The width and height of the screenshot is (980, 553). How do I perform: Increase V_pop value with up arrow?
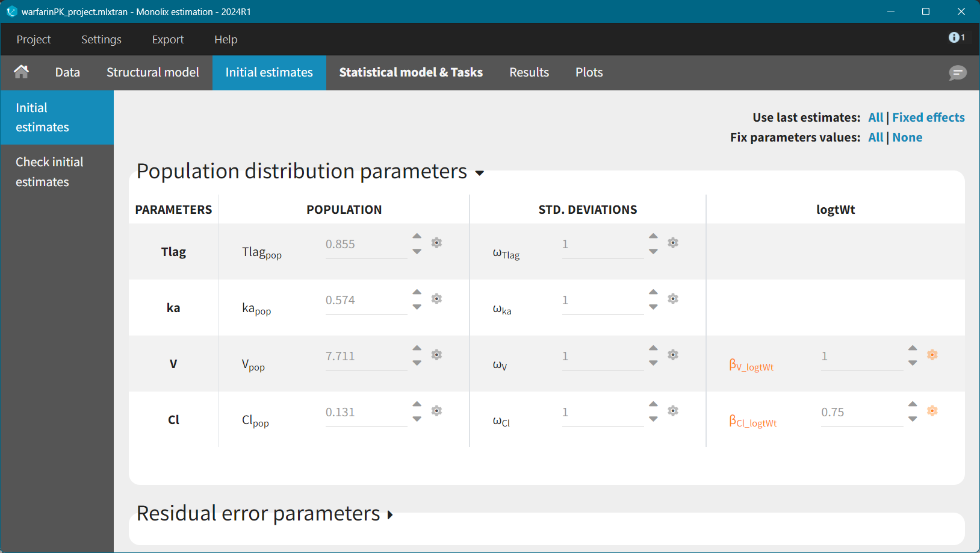tap(417, 348)
